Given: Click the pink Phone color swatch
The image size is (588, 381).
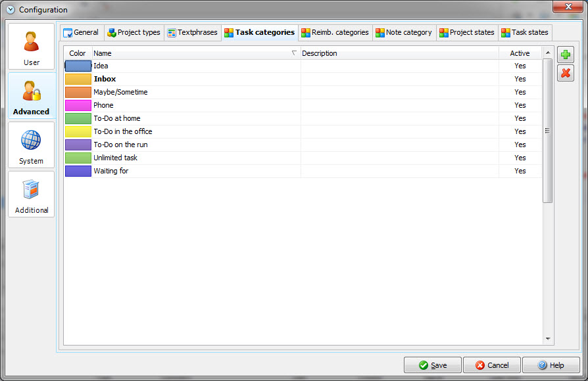Looking at the screenshot, I should tap(78, 105).
